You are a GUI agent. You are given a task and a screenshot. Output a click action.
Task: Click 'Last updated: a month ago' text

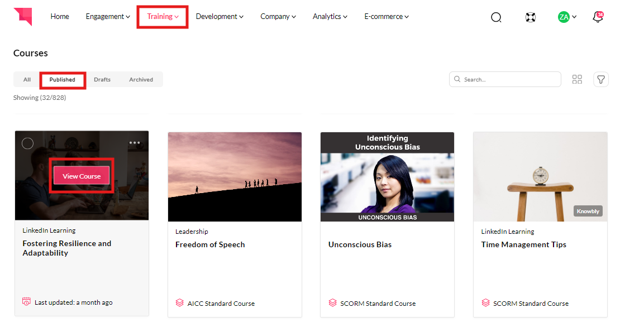point(74,302)
